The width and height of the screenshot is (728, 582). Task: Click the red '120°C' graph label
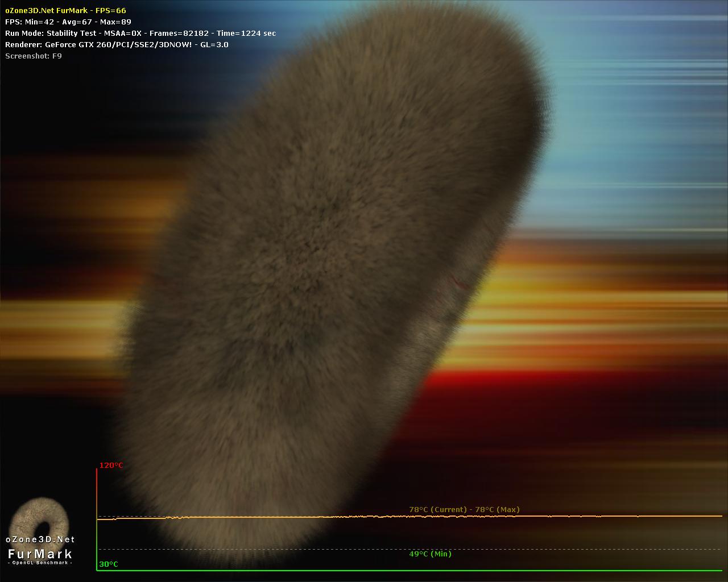tap(111, 465)
